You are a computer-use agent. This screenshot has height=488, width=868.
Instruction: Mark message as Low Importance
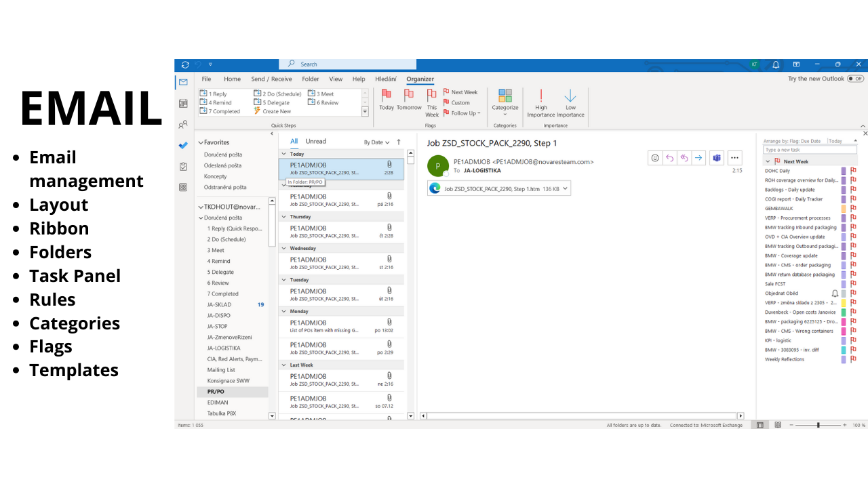(570, 103)
